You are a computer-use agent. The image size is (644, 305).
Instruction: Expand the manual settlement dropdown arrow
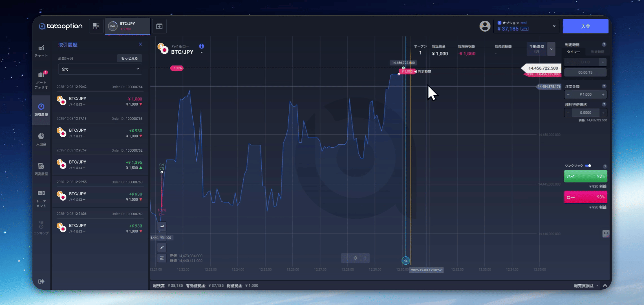pyautogui.click(x=551, y=49)
